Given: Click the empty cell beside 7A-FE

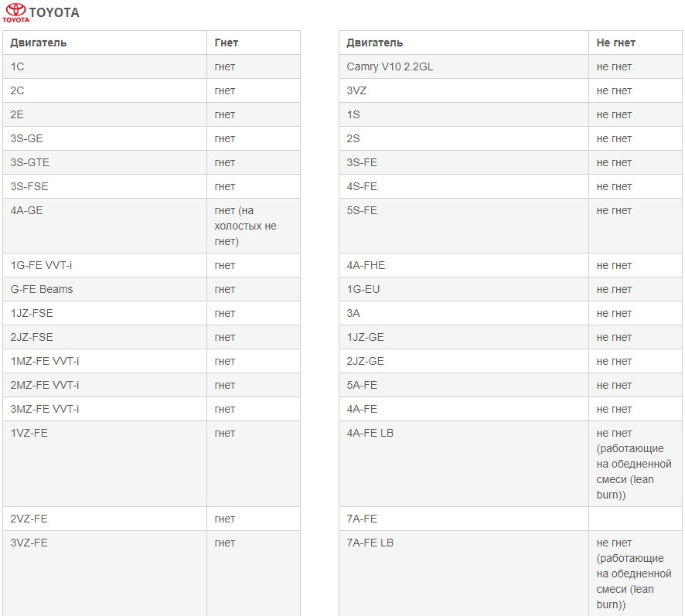Looking at the screenshot, I should [635, 519].
